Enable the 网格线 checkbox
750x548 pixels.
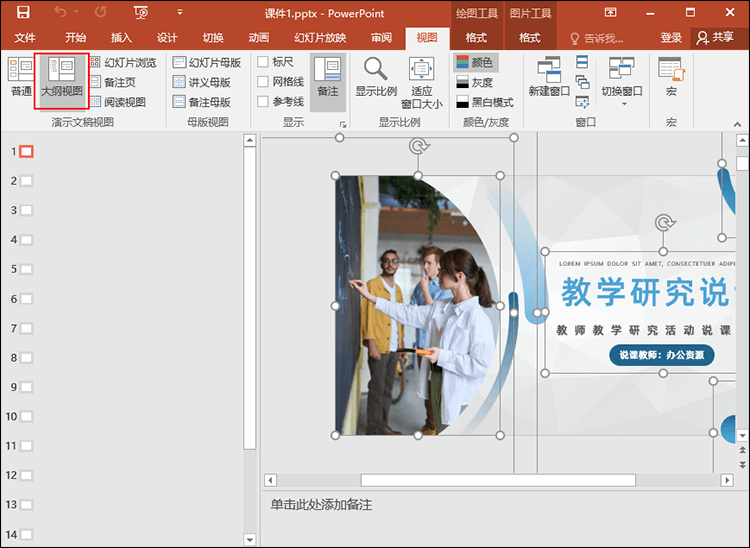263,82
